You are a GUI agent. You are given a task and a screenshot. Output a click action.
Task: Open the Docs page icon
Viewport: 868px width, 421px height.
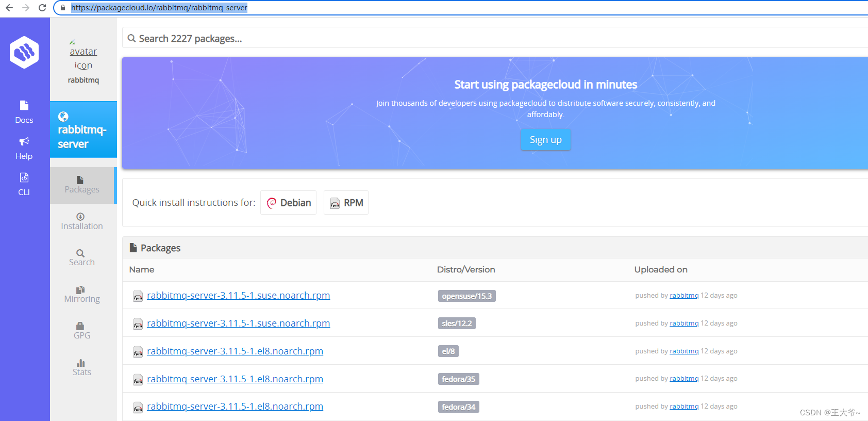coord(24,105)
